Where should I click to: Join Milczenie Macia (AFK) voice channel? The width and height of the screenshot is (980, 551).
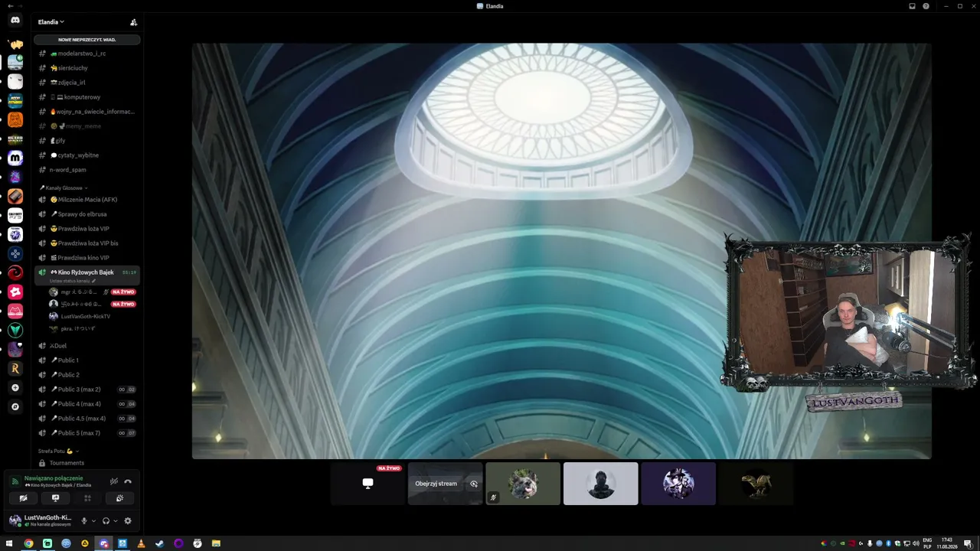pos(87,200)
